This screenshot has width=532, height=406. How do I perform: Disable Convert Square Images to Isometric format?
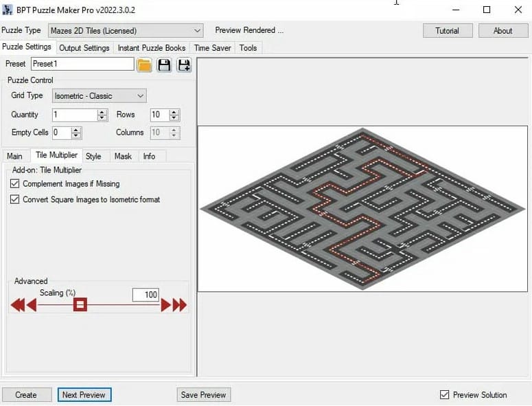click(15, 200)
